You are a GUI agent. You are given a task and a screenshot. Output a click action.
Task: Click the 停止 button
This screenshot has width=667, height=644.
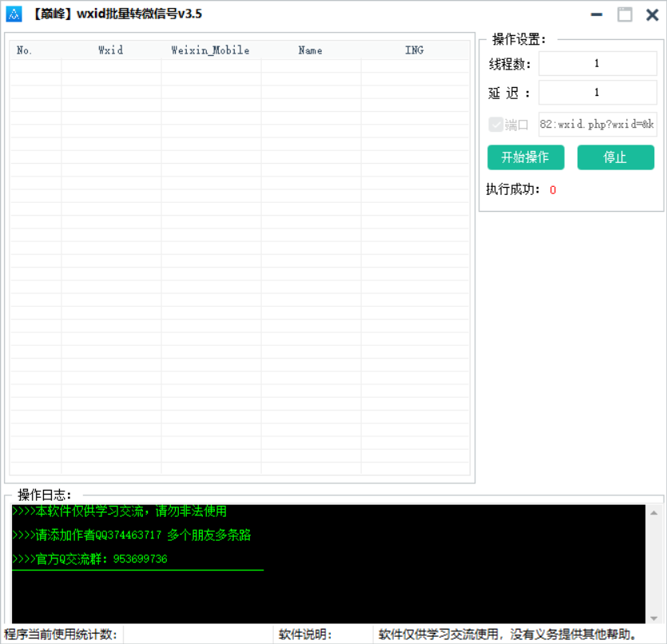(x=615, y=157)
